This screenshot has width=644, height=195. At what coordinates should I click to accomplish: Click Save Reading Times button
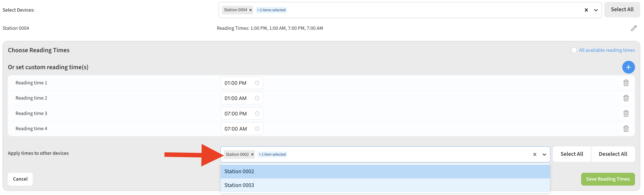click(x=607, y=179)
